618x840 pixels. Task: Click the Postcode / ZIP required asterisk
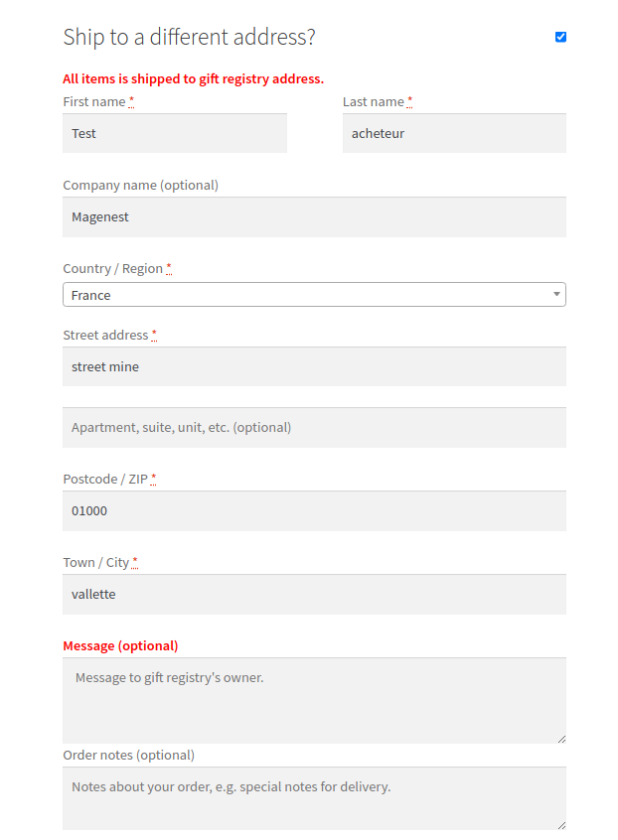154,479
